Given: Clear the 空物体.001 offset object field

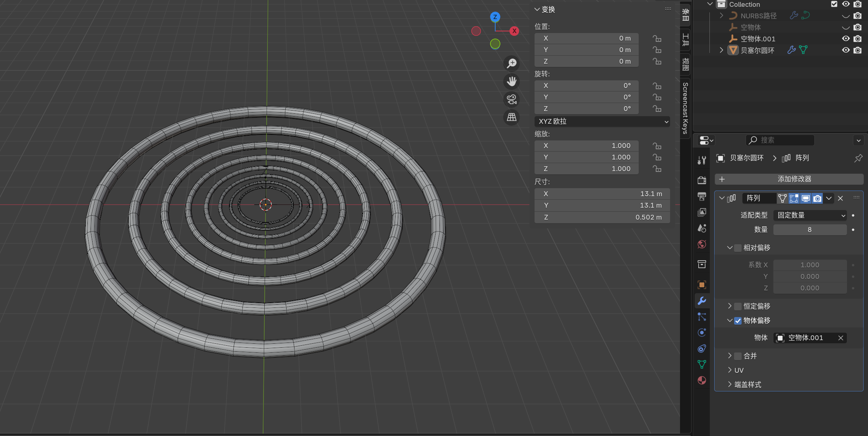Looking at the screenshot, I should pos(841,338).
